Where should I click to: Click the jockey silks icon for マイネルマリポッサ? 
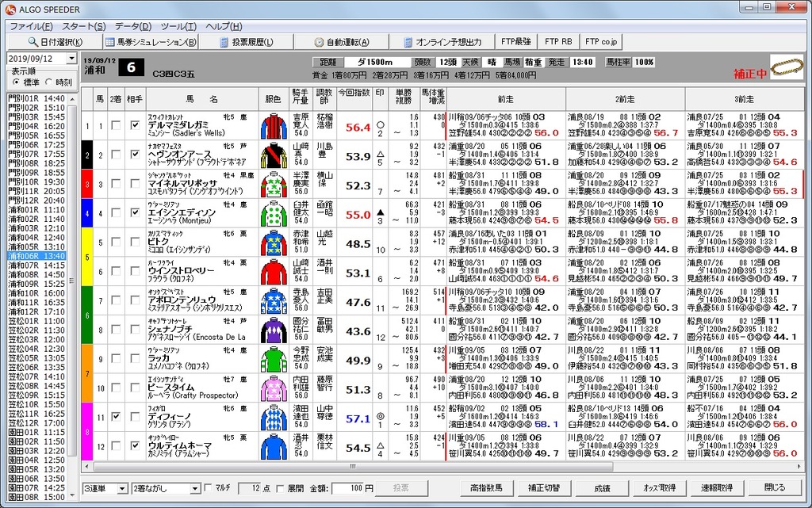(274, 185)
